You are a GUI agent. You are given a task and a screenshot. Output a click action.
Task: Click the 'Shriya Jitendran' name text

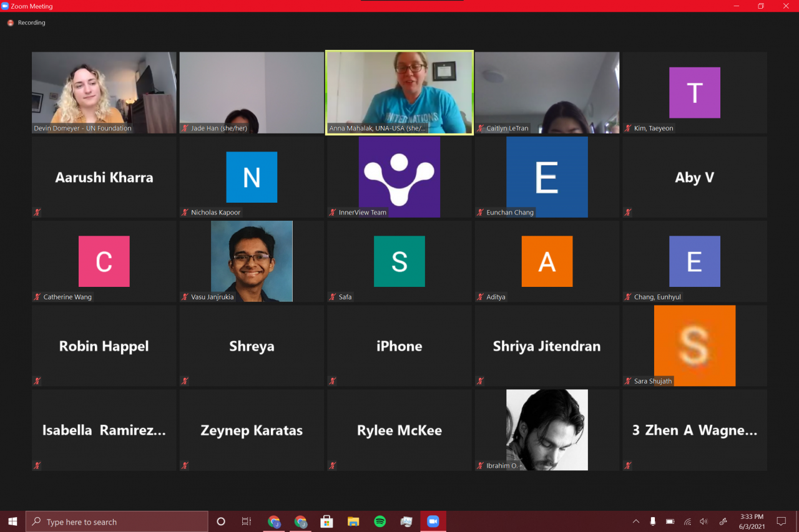pos(547,346)
